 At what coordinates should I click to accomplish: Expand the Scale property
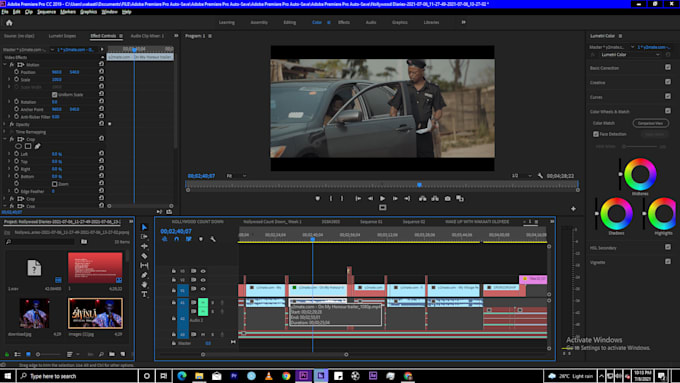click(9, 79)
